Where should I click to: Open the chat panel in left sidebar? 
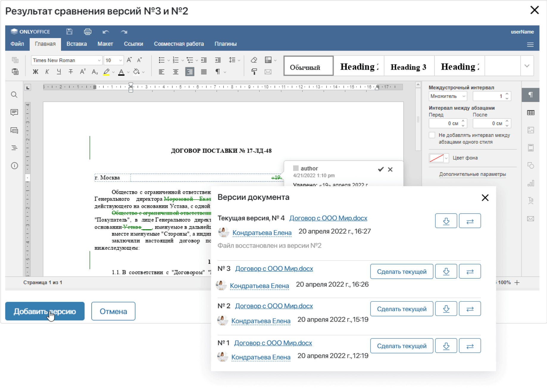14,130
